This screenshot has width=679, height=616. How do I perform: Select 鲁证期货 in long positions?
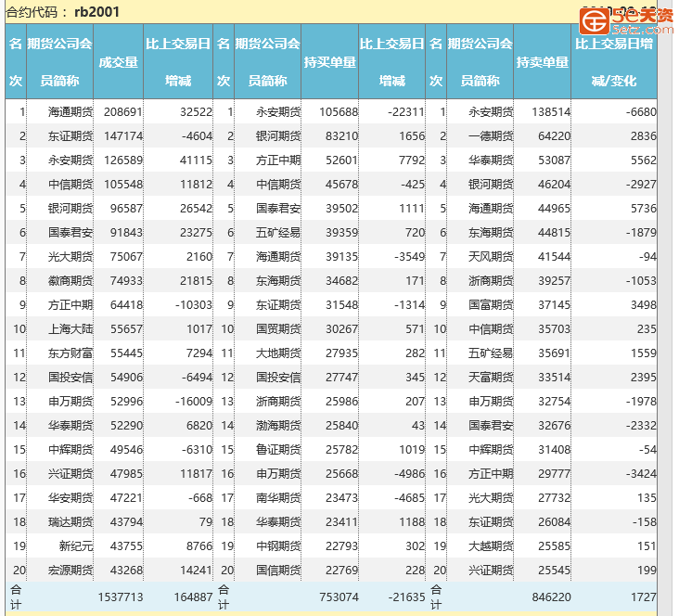(x=278, y=450)
